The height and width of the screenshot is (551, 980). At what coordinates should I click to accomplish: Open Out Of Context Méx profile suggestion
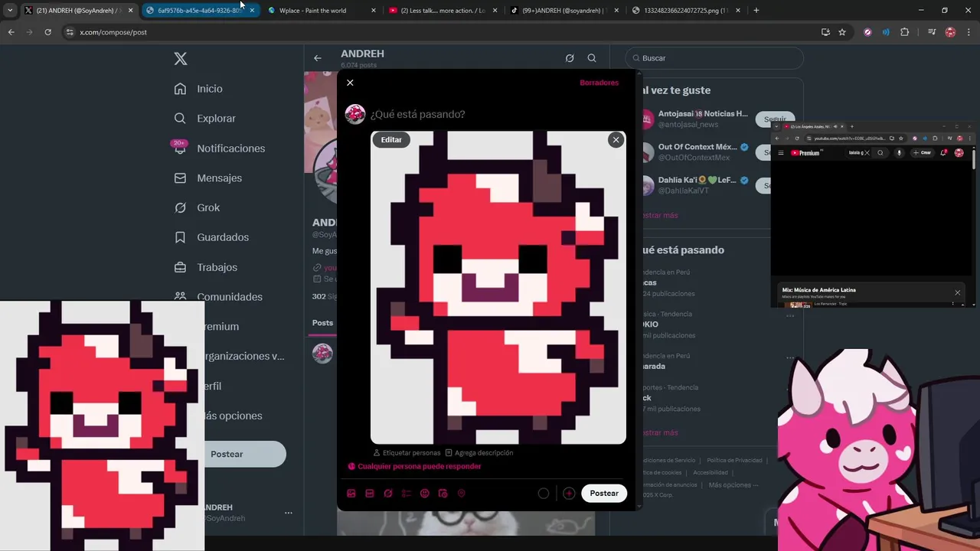(x=697, y=152)
